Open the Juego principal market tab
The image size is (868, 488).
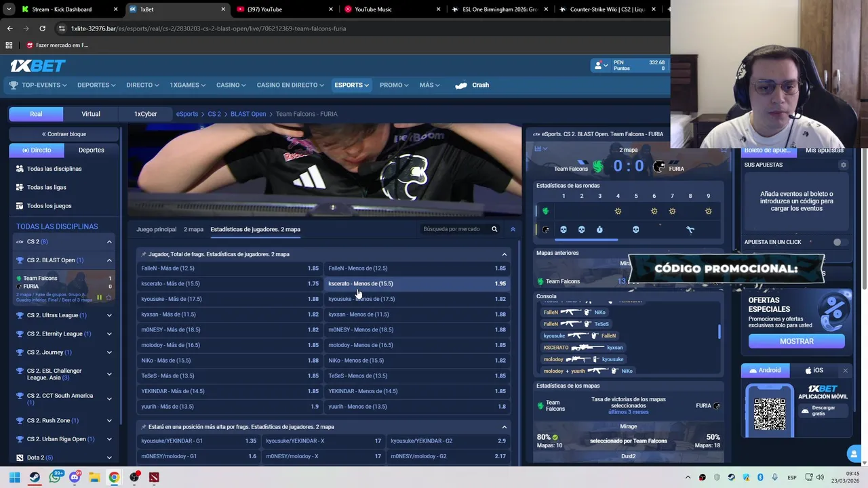click(x=156, y=229)
